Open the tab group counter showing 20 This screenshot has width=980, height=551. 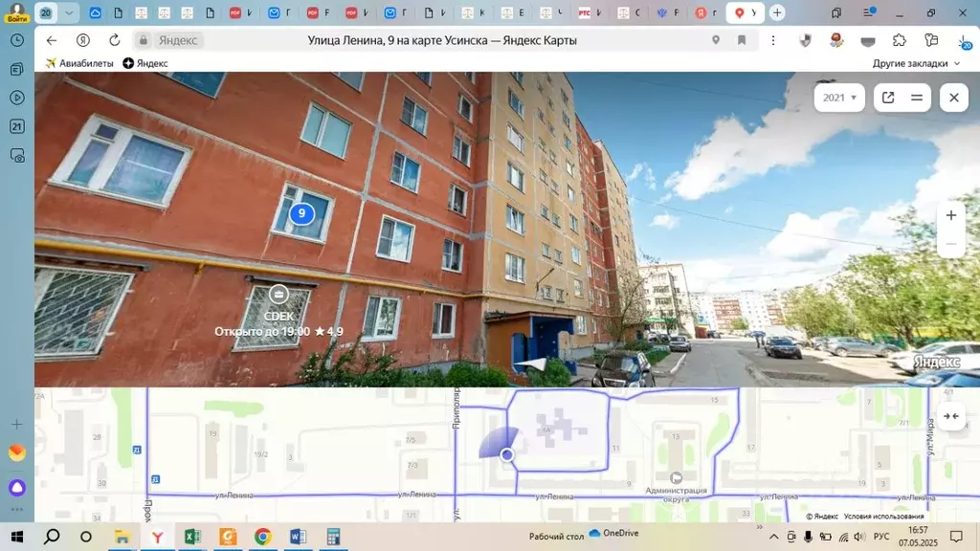(46, 12)
